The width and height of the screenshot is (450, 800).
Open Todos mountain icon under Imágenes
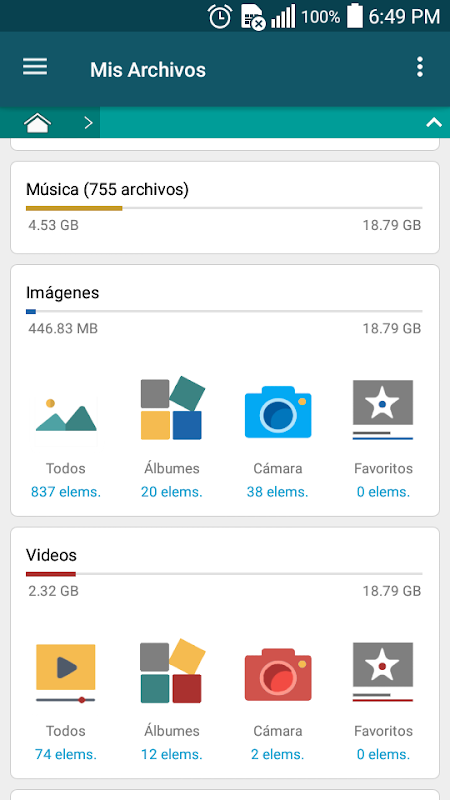(66, 416)
